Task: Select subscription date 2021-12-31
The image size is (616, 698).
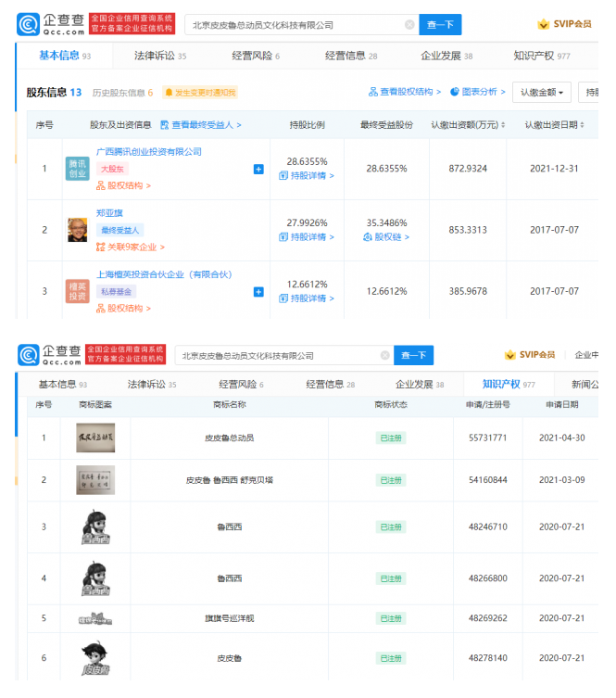Action: click(554, 169)
